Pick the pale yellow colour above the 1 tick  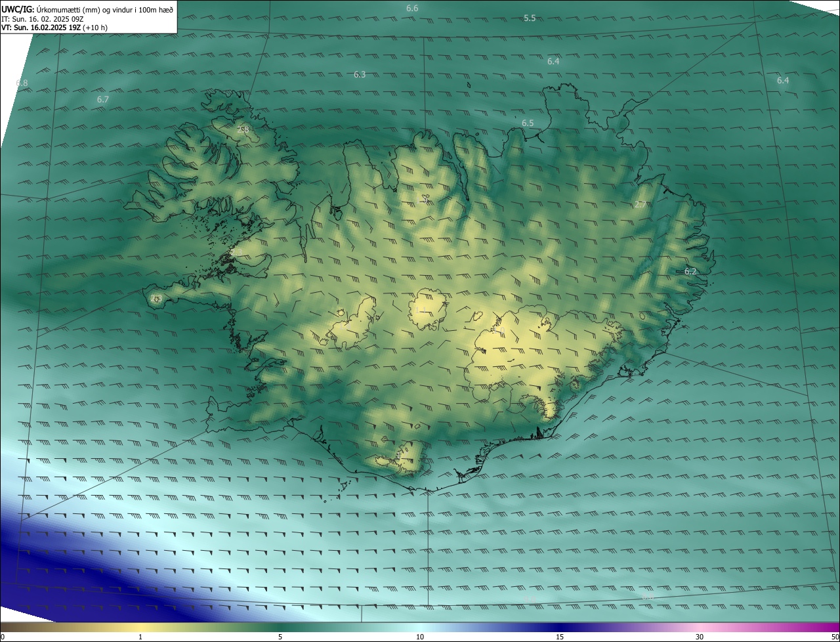[x=140, y=628]
